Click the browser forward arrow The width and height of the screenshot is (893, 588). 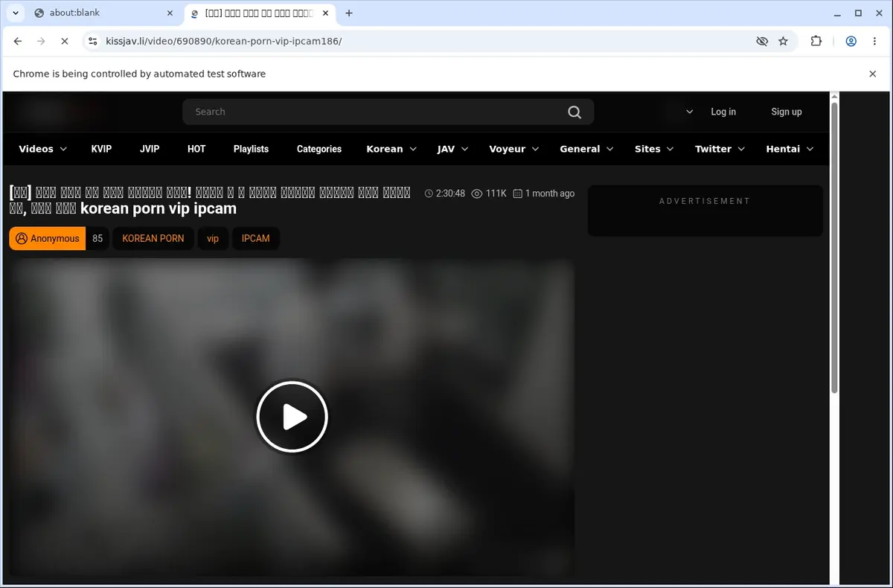(41, 42)
